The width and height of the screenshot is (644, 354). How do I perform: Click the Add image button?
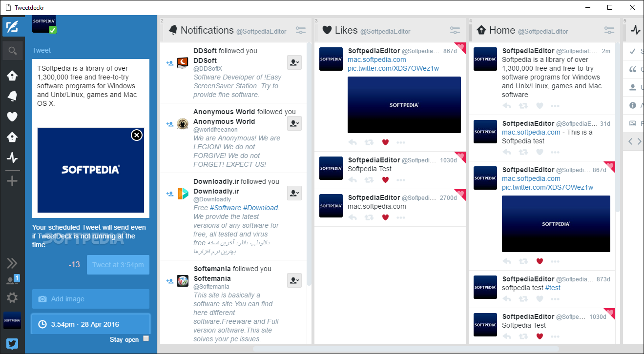[x=91, y=299]
